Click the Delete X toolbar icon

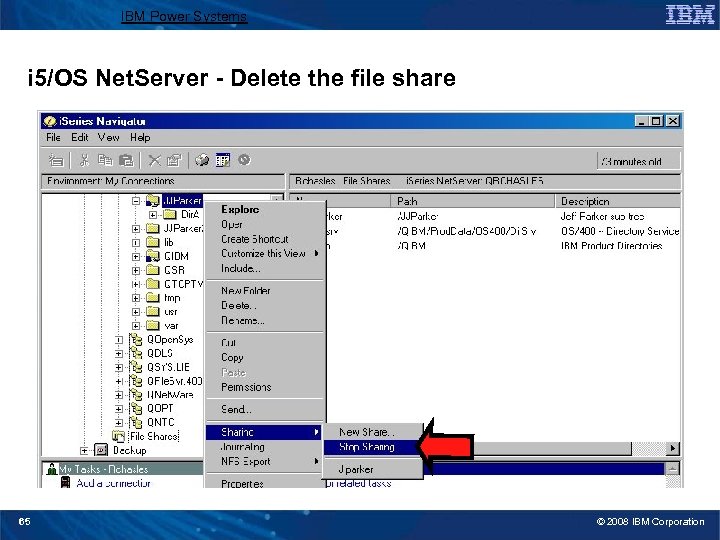coord(155,160)
